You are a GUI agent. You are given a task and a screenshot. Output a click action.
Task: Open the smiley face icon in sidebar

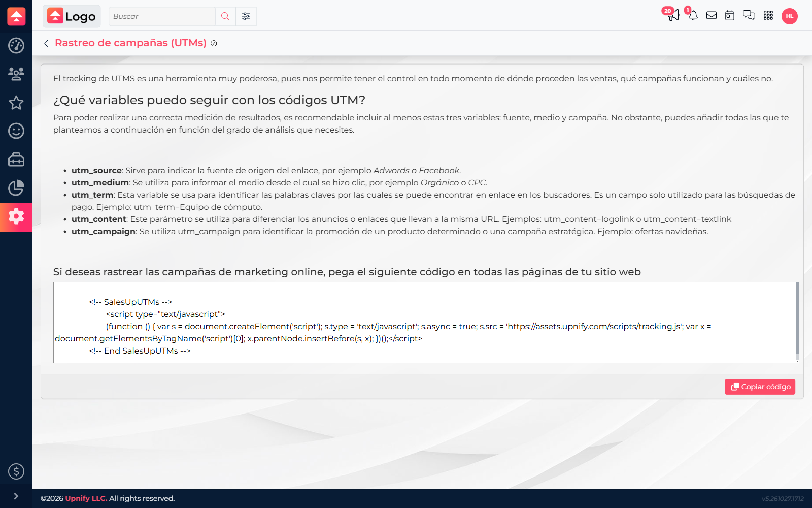point(16,131)
